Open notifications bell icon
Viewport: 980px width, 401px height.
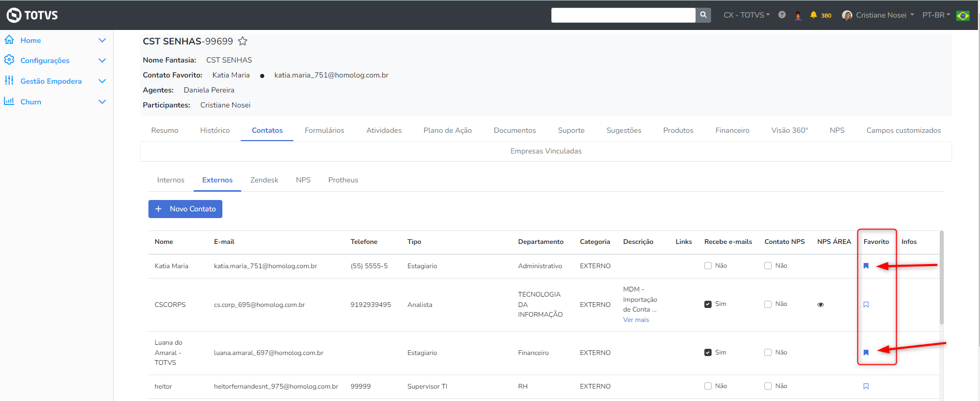(x=813, y=15)
